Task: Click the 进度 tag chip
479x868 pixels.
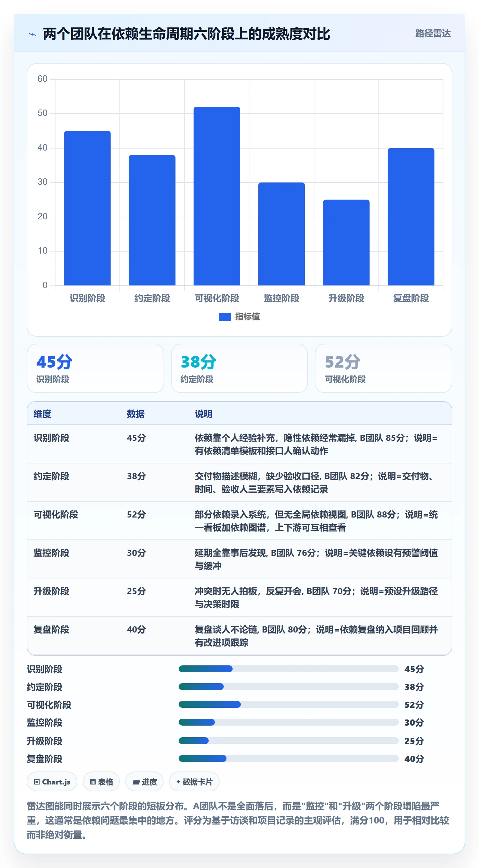Action: coord(144,782)
